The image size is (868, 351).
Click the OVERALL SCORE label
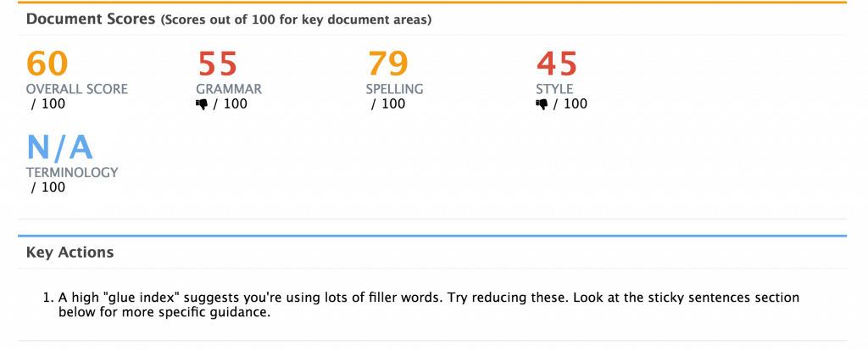coord(77,89)
